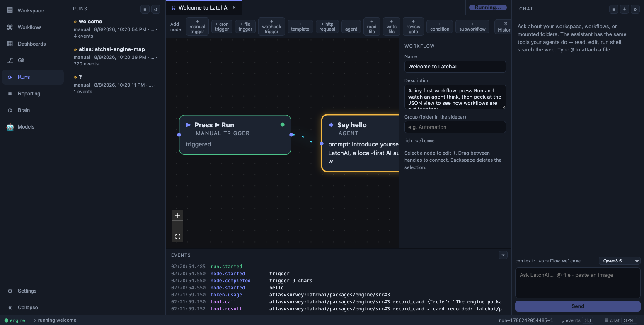The image size is (644, 325).
Task: Open the Workspace section in the sidebar
Action: [32, 11]
